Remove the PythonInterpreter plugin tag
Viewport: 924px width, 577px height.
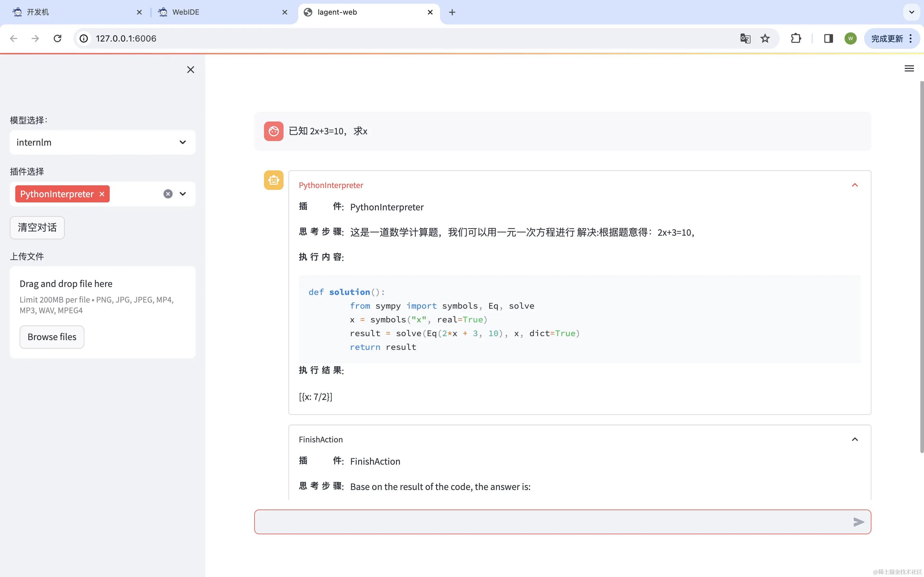tap(102, 194)
